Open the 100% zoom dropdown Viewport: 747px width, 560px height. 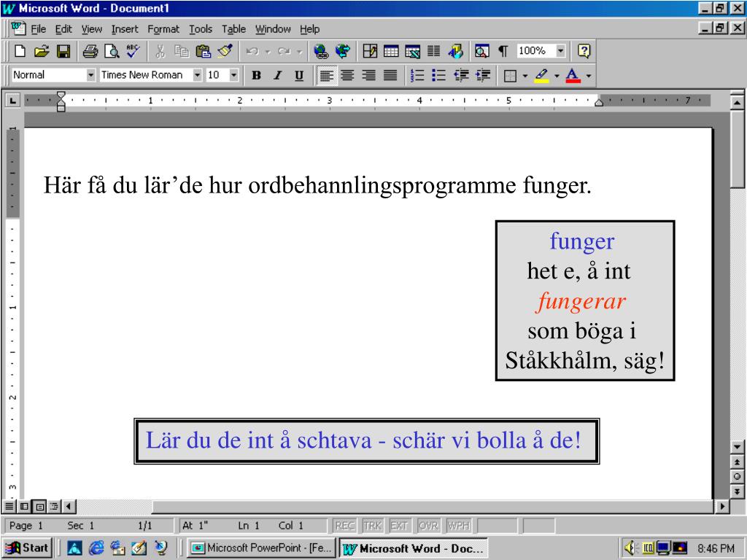(561, 50)
